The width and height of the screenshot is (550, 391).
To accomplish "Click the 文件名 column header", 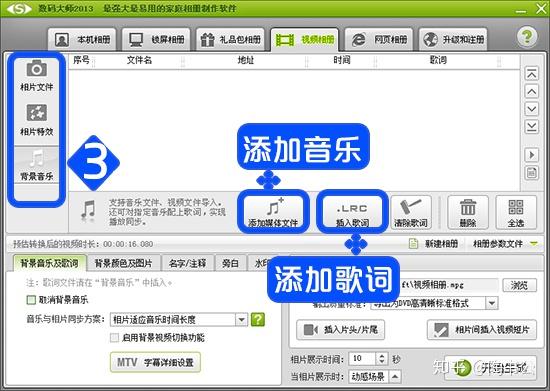I will coord(139,60).
